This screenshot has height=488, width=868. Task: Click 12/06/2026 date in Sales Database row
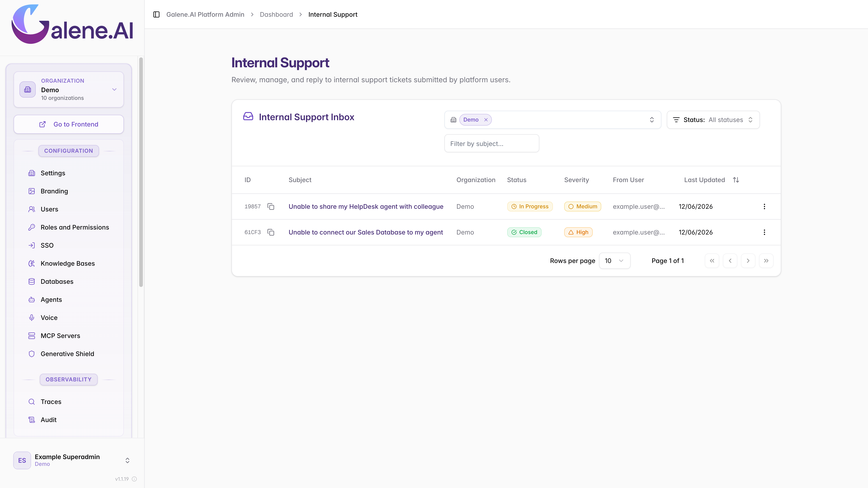(696, 232)
